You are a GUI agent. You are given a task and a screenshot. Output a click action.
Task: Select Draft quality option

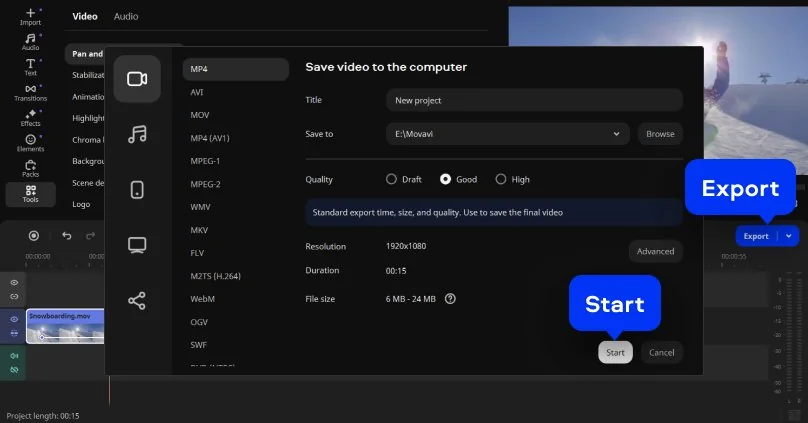pos(391,179)
